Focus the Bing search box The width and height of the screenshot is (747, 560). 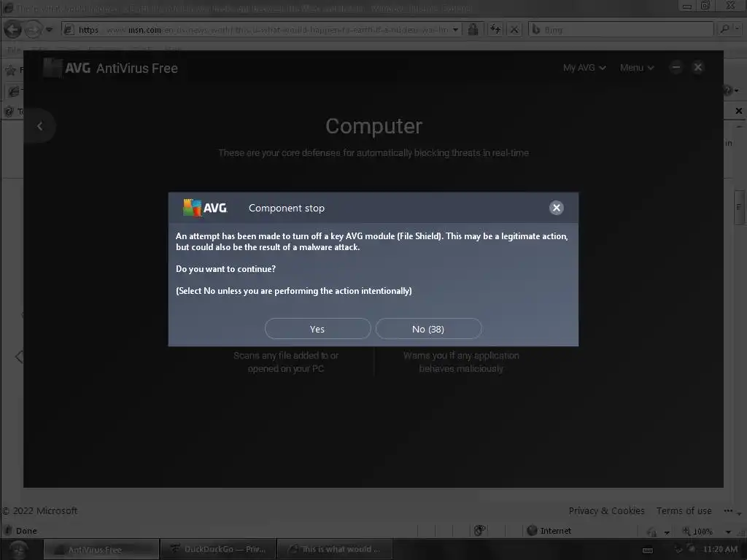pyautogui.click(x=622, y=29)
